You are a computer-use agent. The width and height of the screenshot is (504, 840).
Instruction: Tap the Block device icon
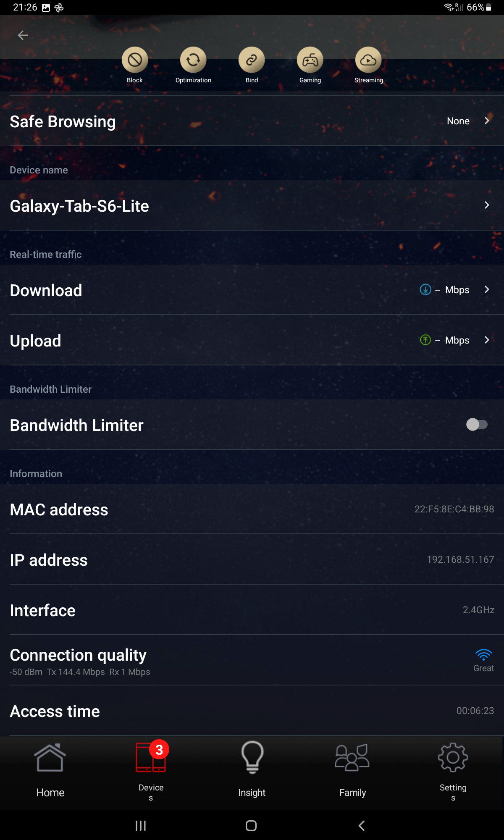pos(135,60)
